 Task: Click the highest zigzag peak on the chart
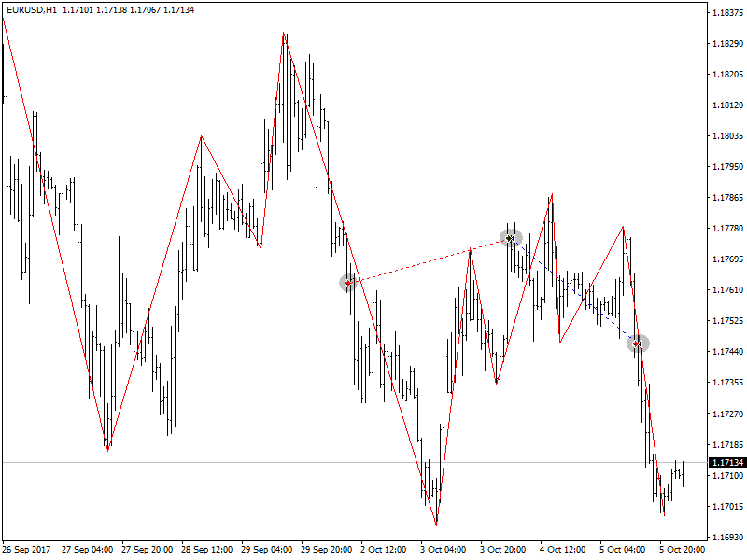284,34
